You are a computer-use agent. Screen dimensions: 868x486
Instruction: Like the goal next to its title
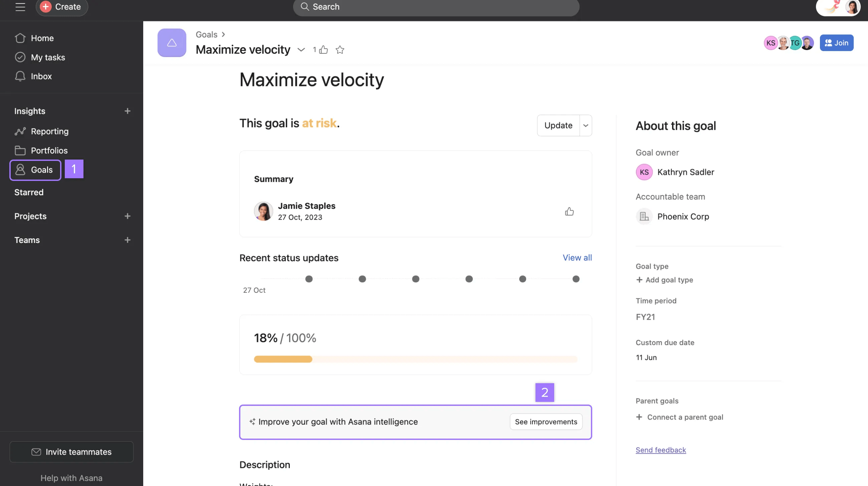tap(323, 49)
